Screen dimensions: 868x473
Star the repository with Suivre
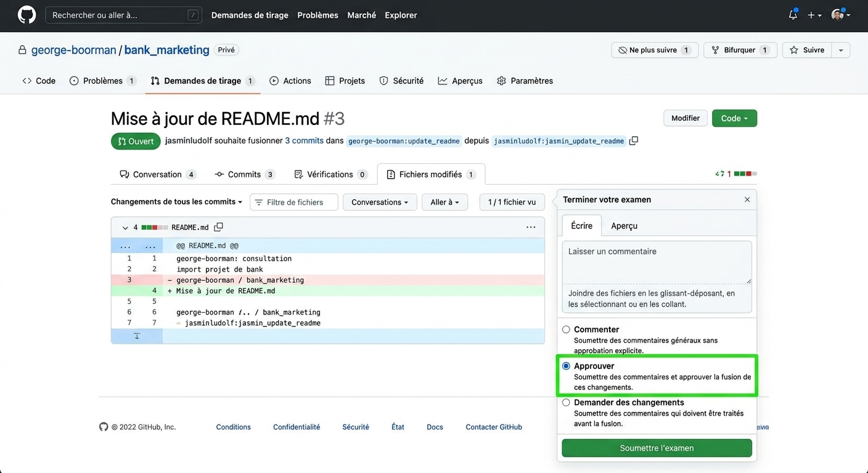(x=807, y=50)
